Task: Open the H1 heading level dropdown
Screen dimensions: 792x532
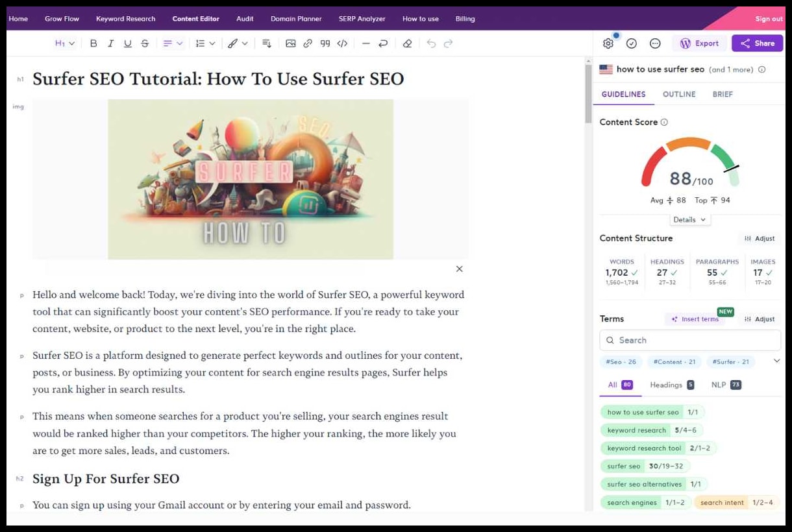Action: click(x=65, y=43)
